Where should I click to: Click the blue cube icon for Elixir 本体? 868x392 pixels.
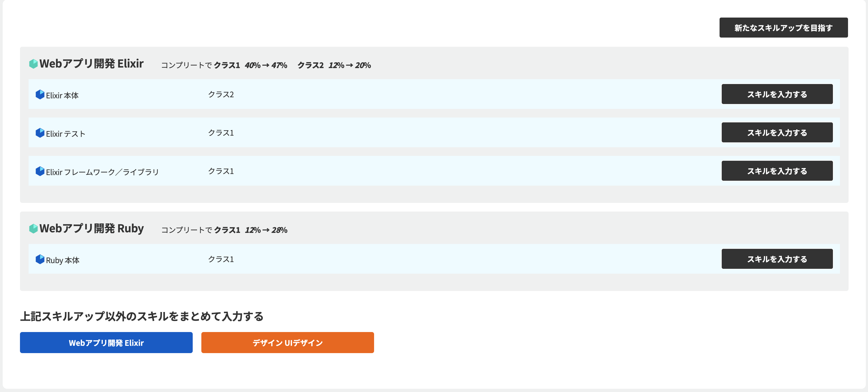click(x=40, y=95)
